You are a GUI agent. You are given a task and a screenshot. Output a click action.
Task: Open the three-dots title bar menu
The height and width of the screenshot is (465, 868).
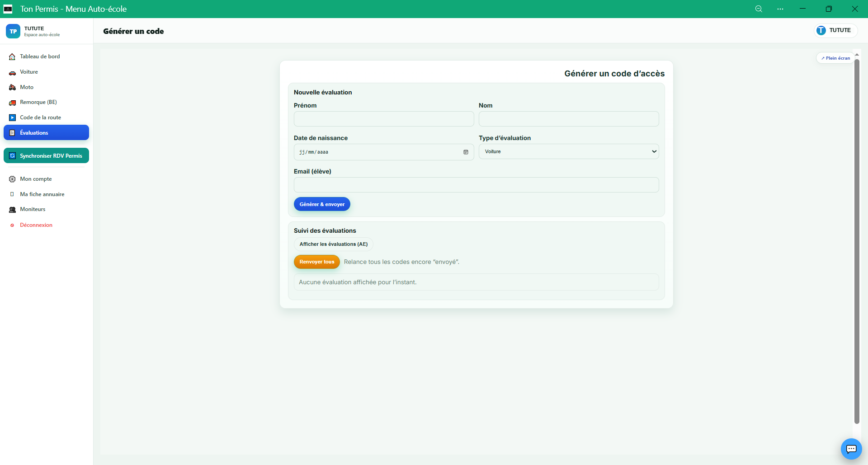click(780, 9)
